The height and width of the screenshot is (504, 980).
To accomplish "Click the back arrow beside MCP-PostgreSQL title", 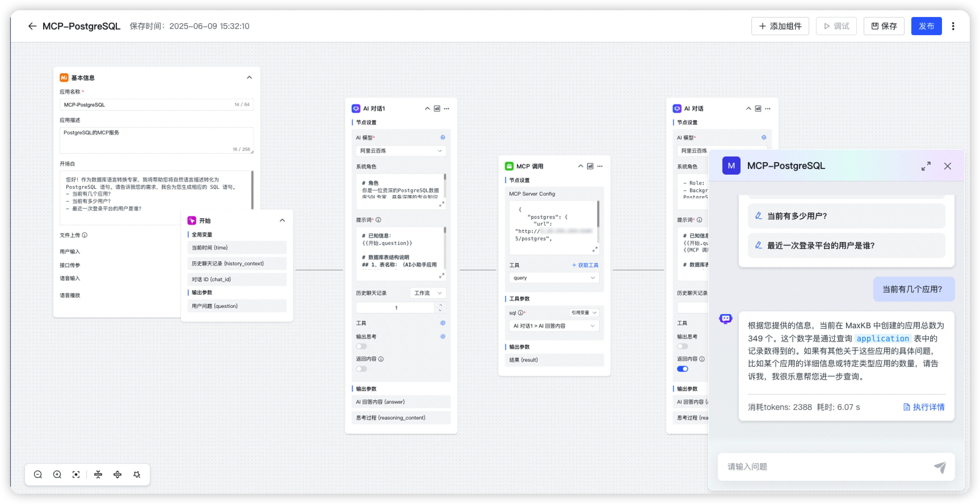I will 32,26.
